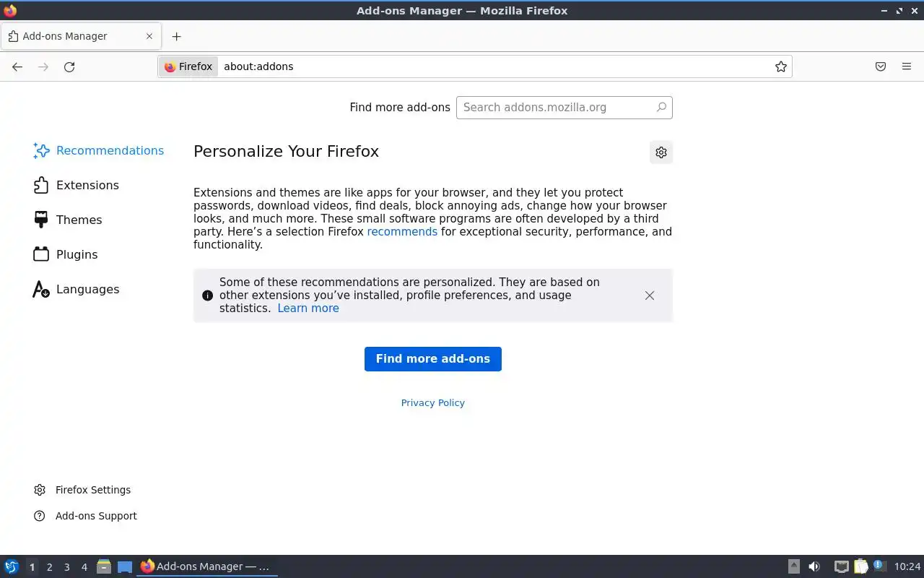
Task: Select the Add-ons Manager taskbar entry
Action: pos(206,566)
